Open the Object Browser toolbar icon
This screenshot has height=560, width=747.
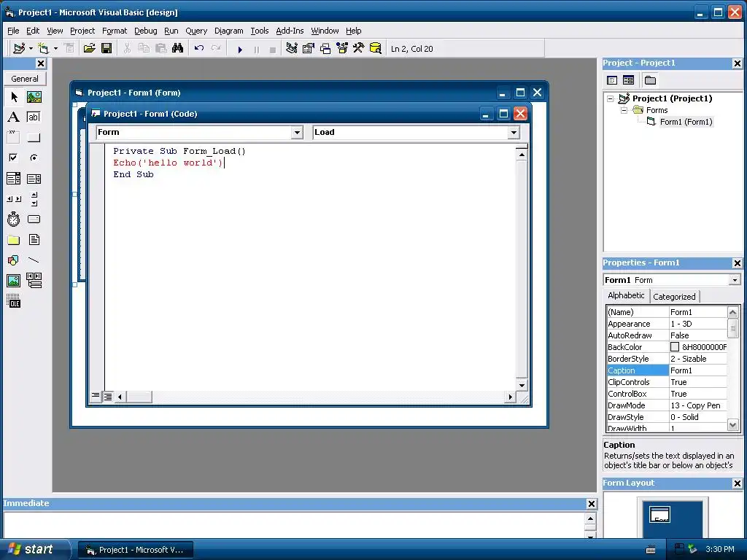point(341,49)
